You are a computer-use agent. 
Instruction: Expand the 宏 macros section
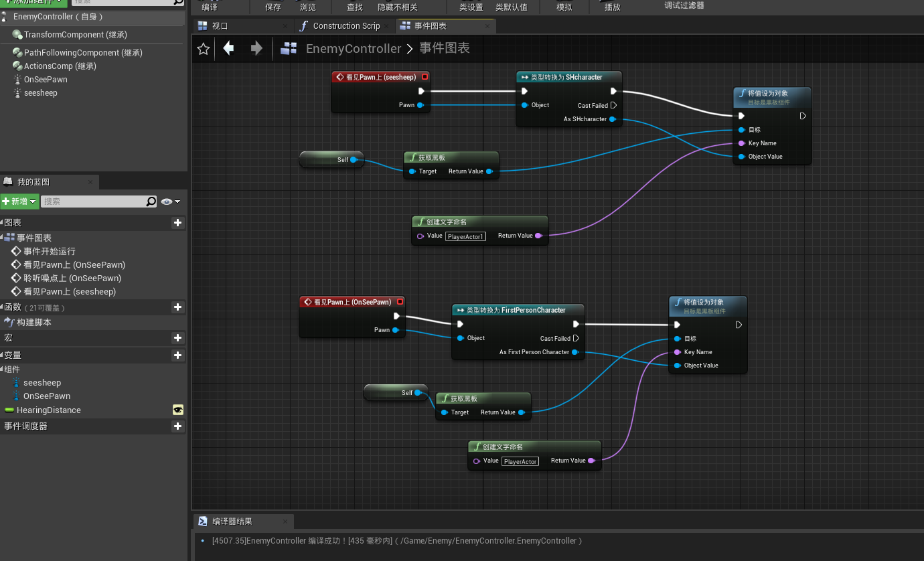coord(8,338)
